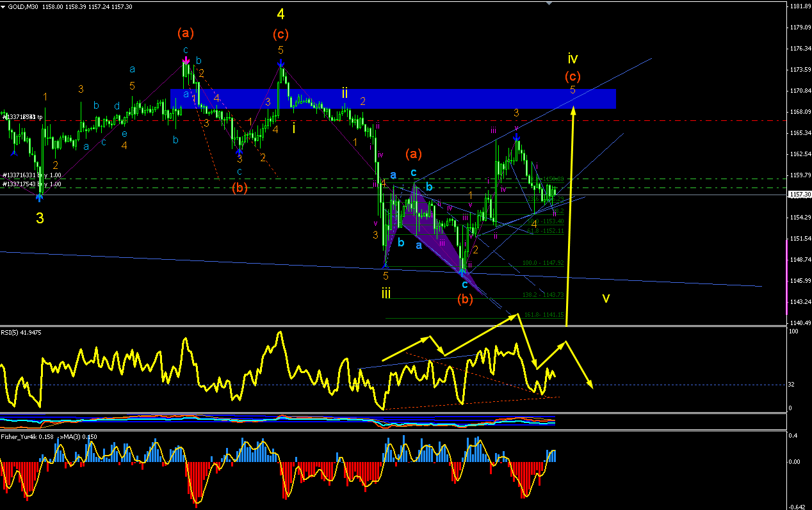Viewport: 812px width, 510px height.
Task: Select the blue up arrow above yellow wave 3
Action: click(x=40, y=198)
